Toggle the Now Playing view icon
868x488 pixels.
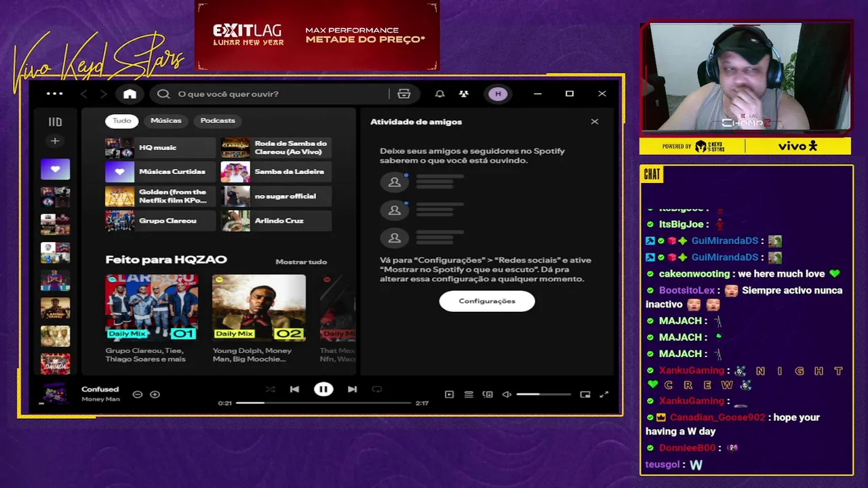tap(449, 394)
